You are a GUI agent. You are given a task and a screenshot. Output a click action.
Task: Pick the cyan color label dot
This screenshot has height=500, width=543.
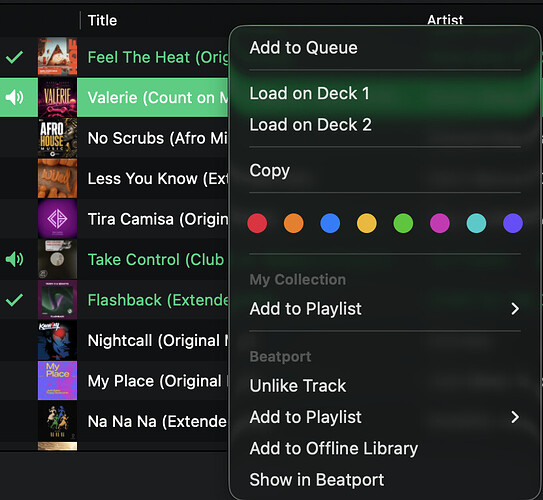click(x=476, y=223)
